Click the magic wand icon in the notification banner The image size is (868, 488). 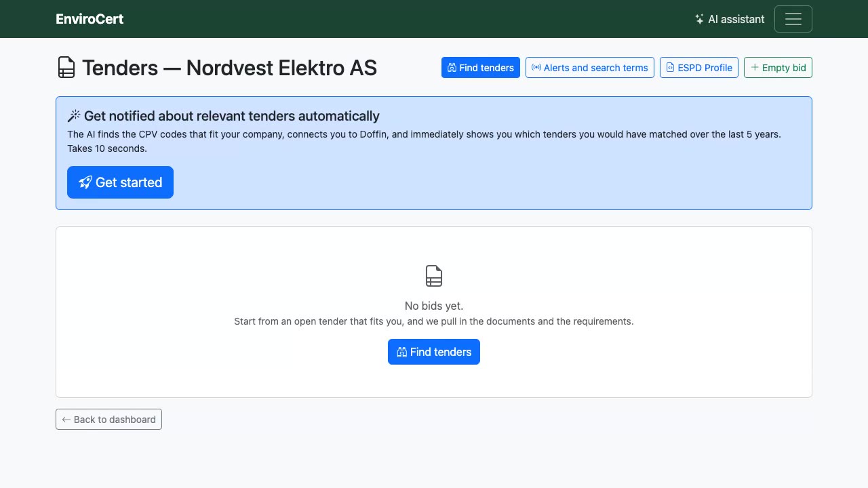74,116
